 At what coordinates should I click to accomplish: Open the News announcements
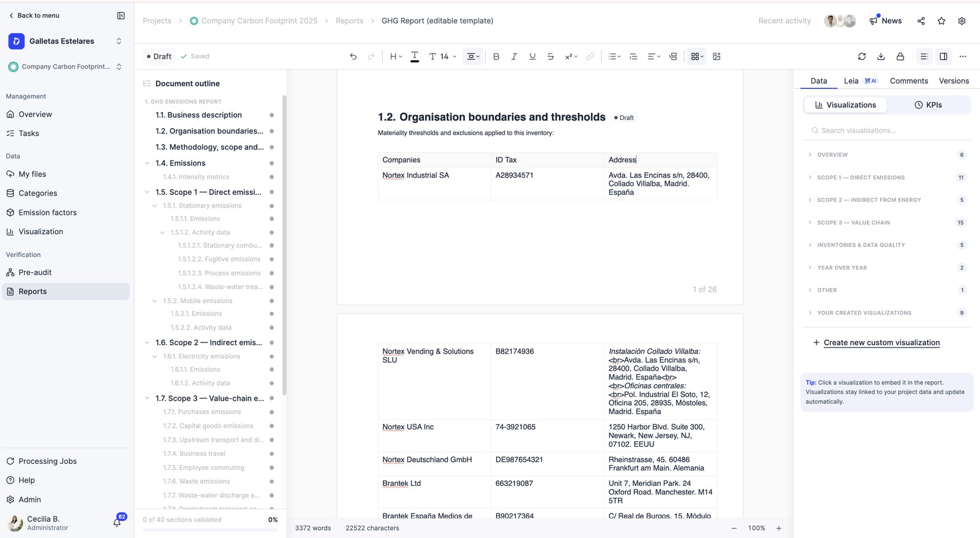point(886,21)
